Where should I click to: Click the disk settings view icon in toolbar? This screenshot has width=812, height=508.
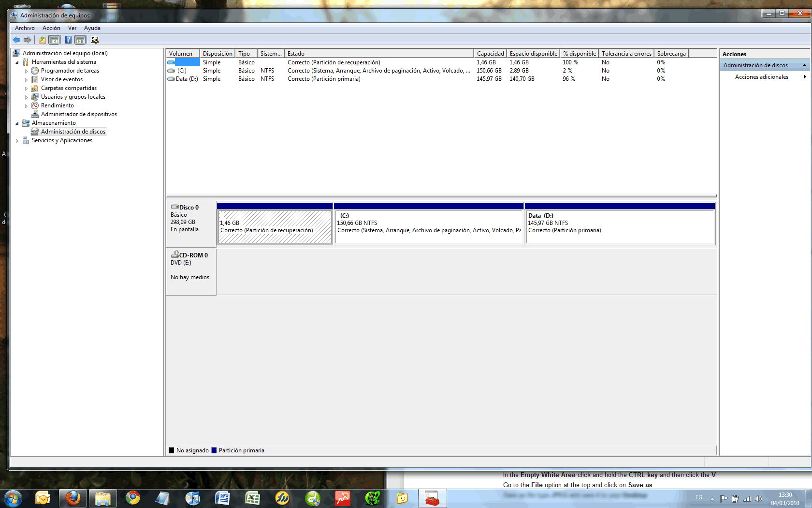95,40
